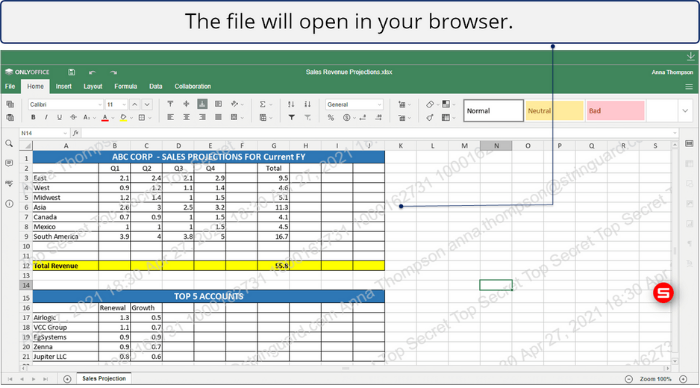The width and height of the screenshot is (700, 388).
Task: Toggle italic text formatting
Action: 46,117
